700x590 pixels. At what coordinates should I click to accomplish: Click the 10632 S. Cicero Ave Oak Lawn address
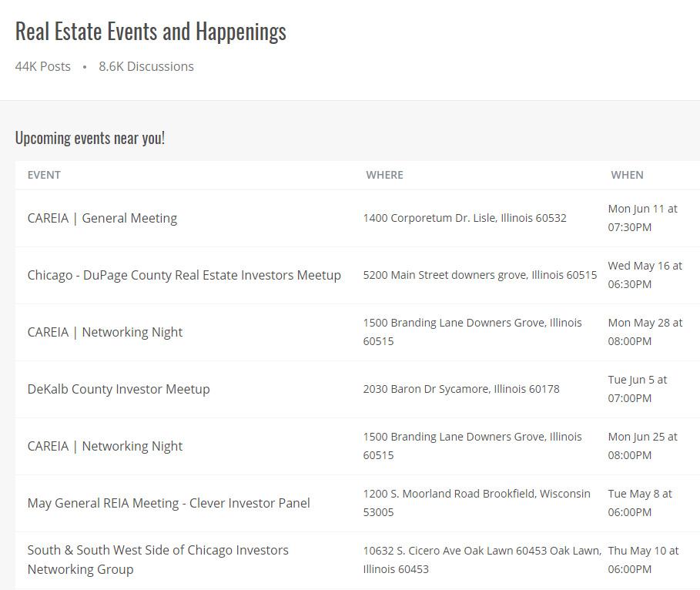coord(482,560)
